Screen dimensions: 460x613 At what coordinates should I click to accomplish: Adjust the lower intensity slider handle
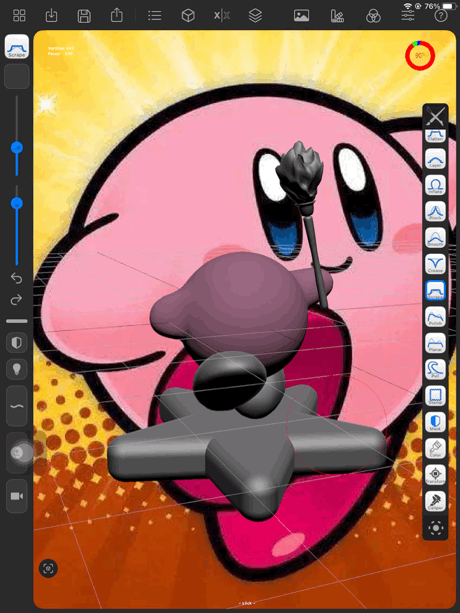click(x=17, y=203)
